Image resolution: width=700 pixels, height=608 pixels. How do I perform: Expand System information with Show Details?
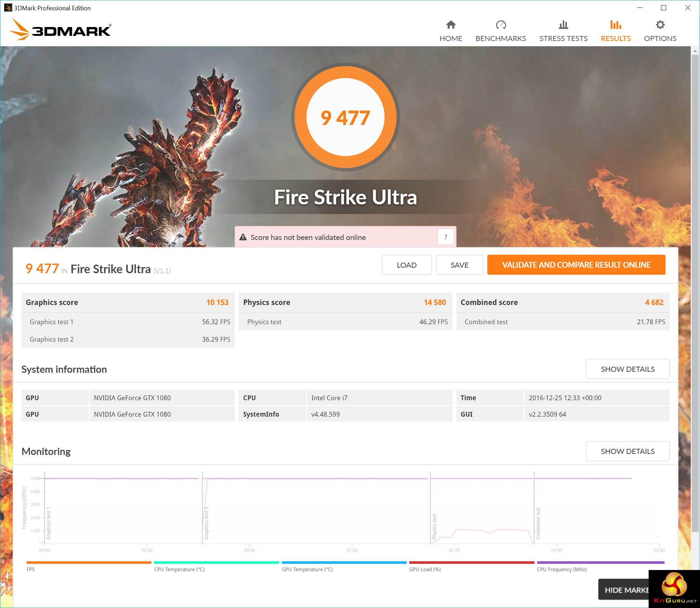[627, 369]
